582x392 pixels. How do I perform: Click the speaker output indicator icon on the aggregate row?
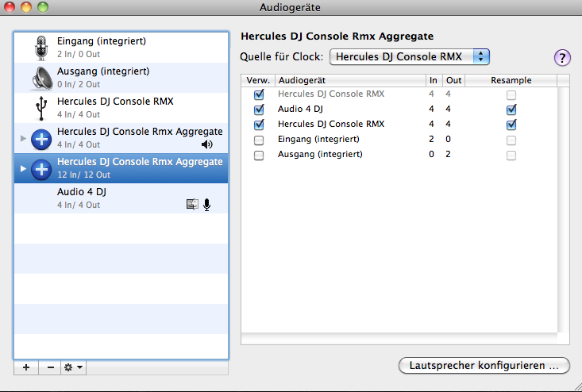pyautogui.click(x=207, y=144)
